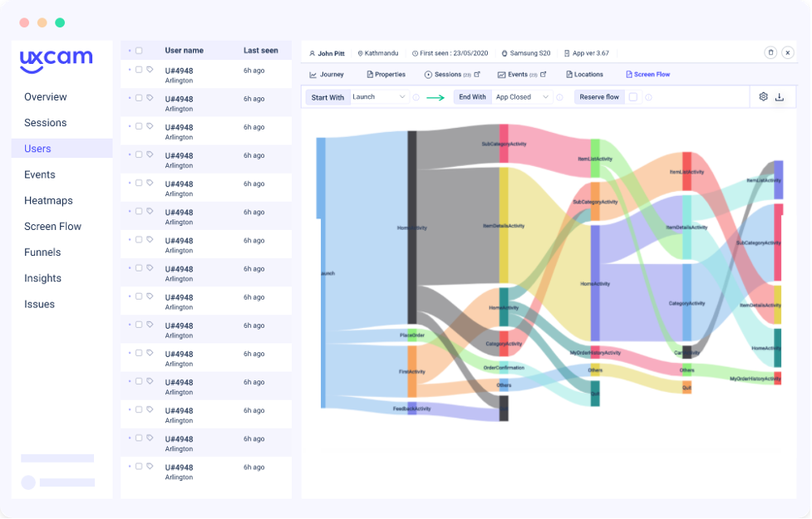Open the Start With Launch dropdown
Image resolution: width=812 pixels, height=519 pixels.
pyautogui.click(x=379, y=97)
